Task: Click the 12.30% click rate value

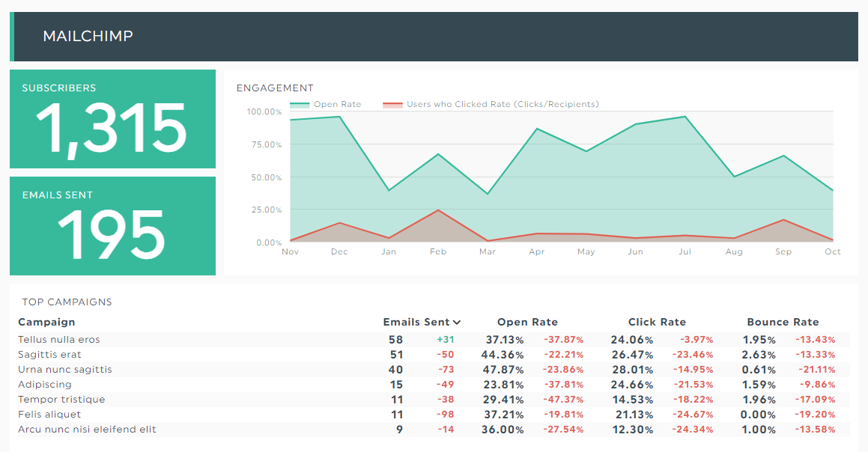Action: pos(632,430)
